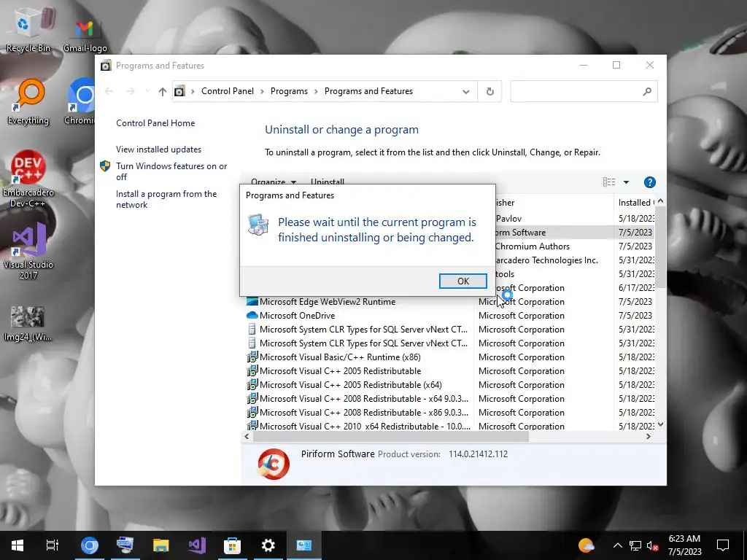Open Settings gear on taskbar

(x=268, y=545)
